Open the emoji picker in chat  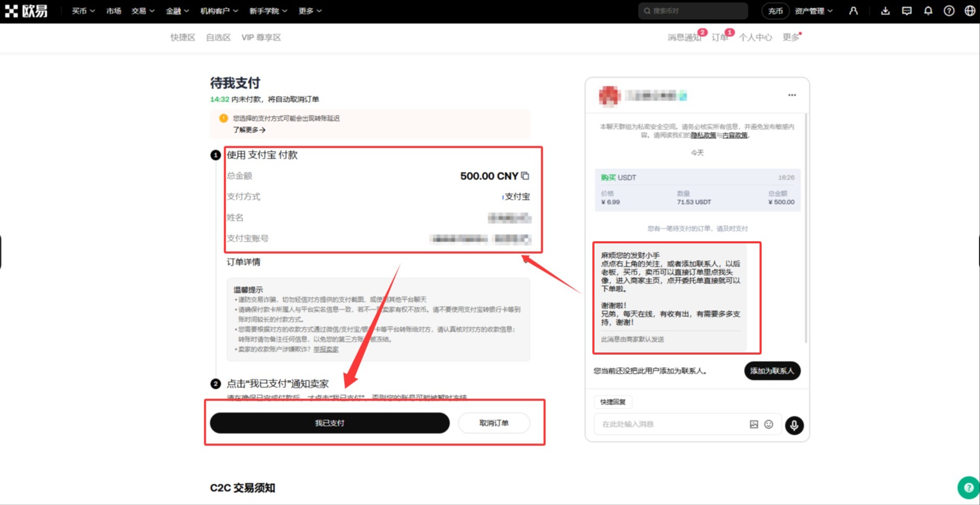point(768,424)
